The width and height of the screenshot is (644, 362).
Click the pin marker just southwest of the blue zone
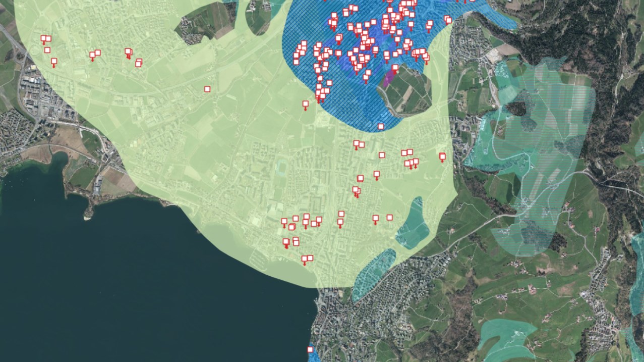[305, 105]
